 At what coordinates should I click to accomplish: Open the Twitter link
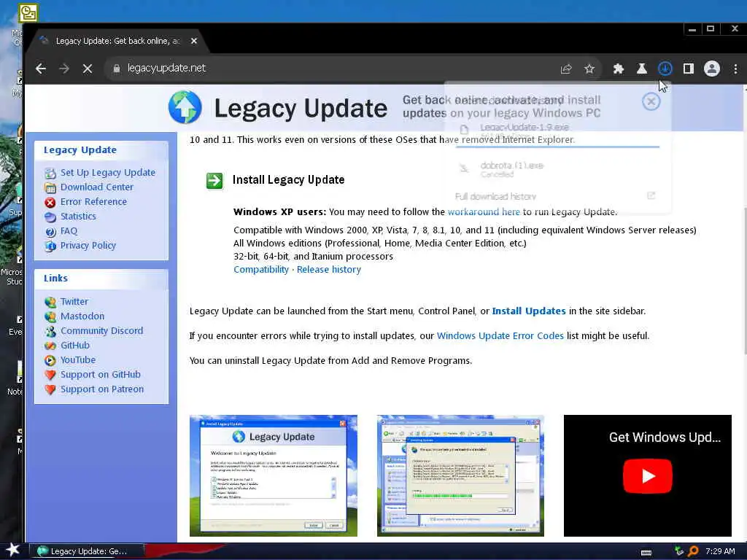[x=74, y=301]
